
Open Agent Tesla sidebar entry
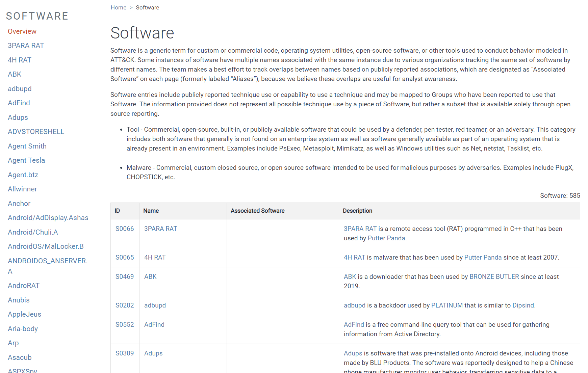[26, 160]
